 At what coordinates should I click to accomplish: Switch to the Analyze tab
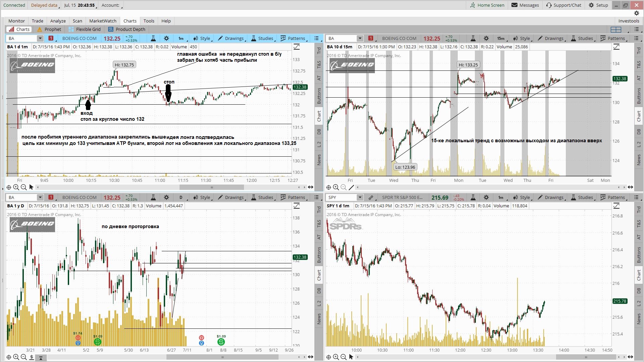point(58,21)
